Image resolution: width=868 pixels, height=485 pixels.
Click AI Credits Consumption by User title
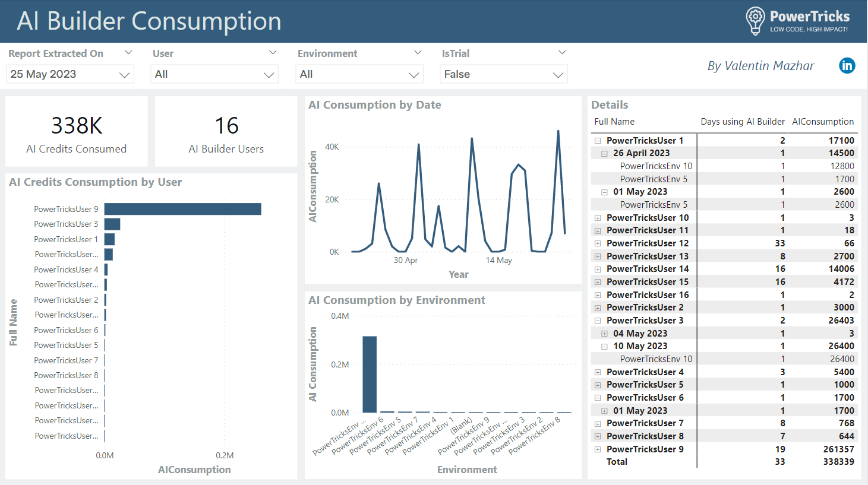tap(96, 182)
